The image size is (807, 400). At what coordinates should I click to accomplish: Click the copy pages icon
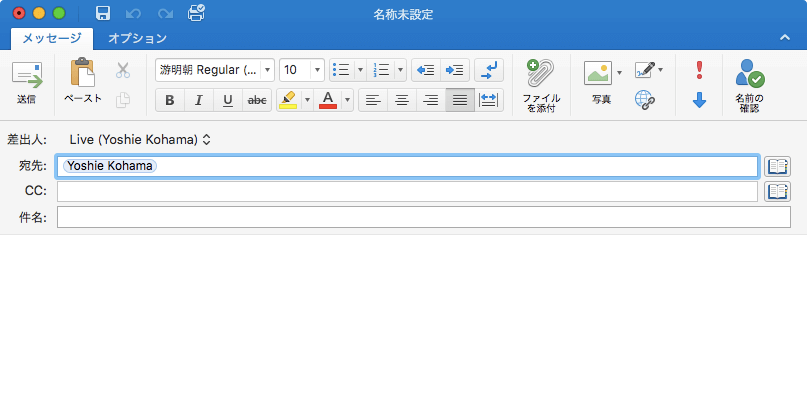(x=123, y=100)
